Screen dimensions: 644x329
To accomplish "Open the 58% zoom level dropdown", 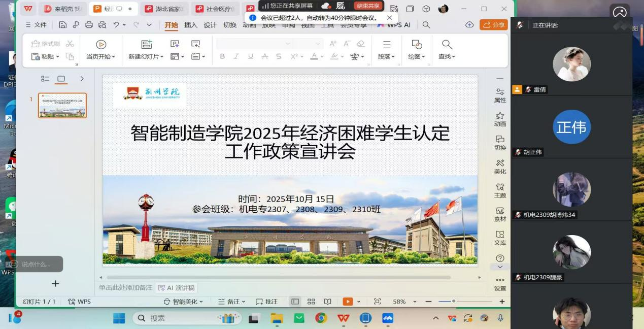I will point(415,302).
